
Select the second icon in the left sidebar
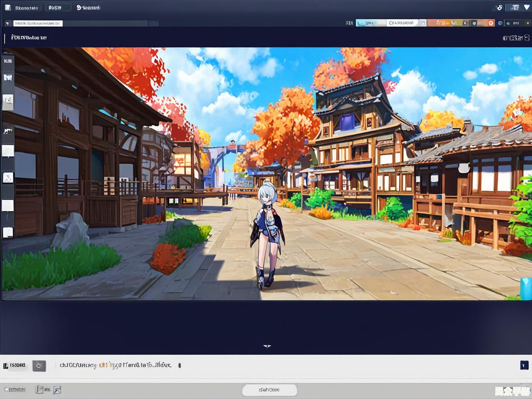[8, 78]
